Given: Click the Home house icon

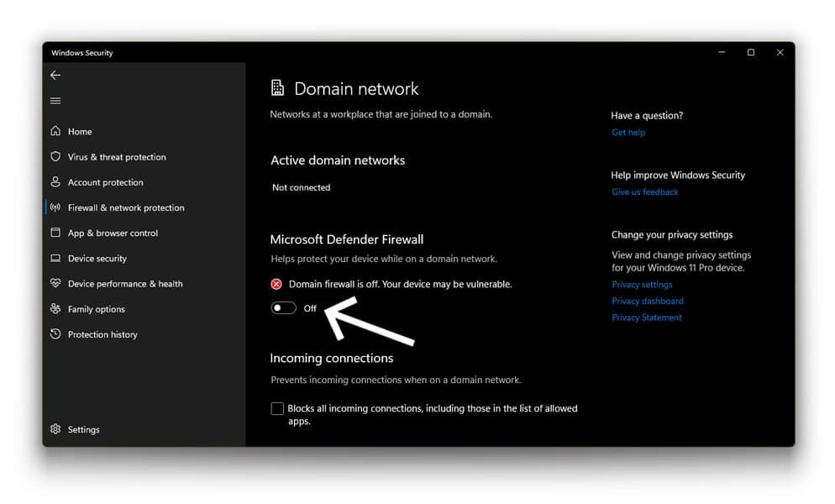Looking at the screenshot, I should tap(55, 131).
